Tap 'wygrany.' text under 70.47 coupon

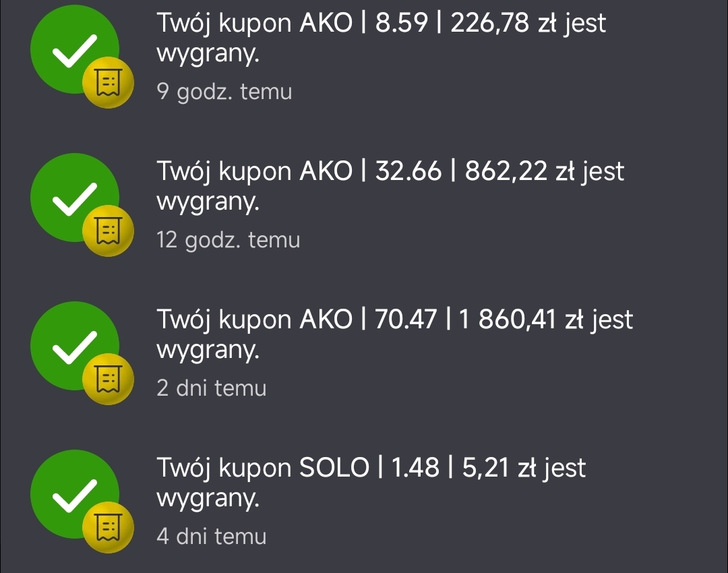click(208, 351)
